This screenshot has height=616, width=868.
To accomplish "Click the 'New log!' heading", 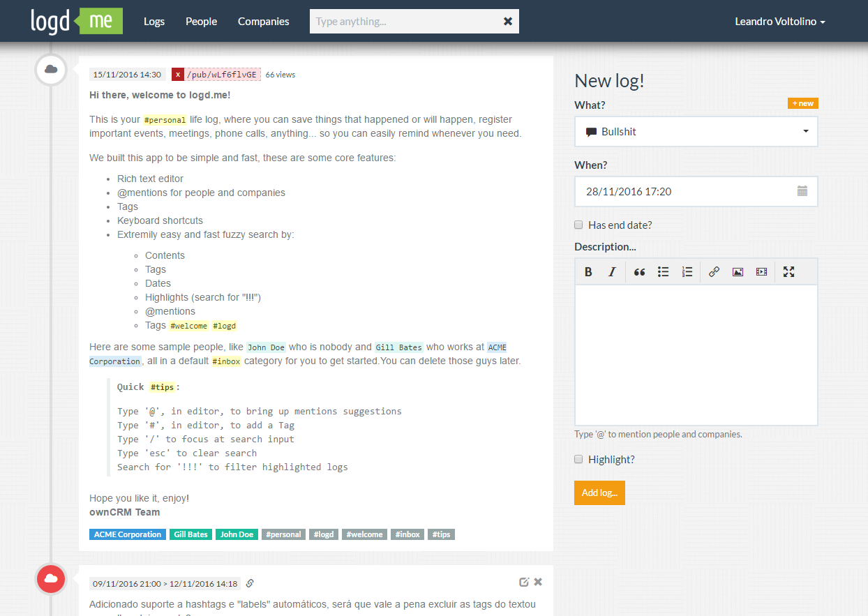I will (609, 80).
